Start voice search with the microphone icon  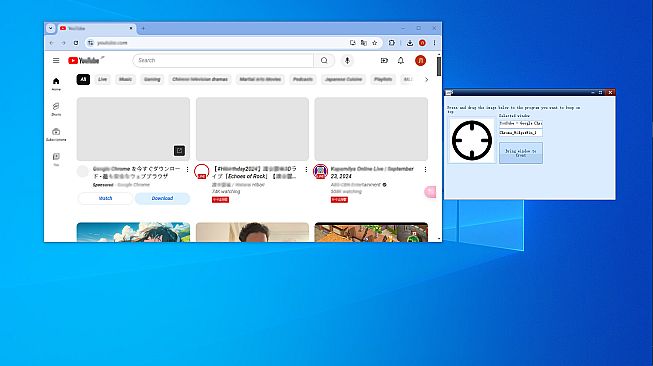pyautogui.click(x=347, y=60)
